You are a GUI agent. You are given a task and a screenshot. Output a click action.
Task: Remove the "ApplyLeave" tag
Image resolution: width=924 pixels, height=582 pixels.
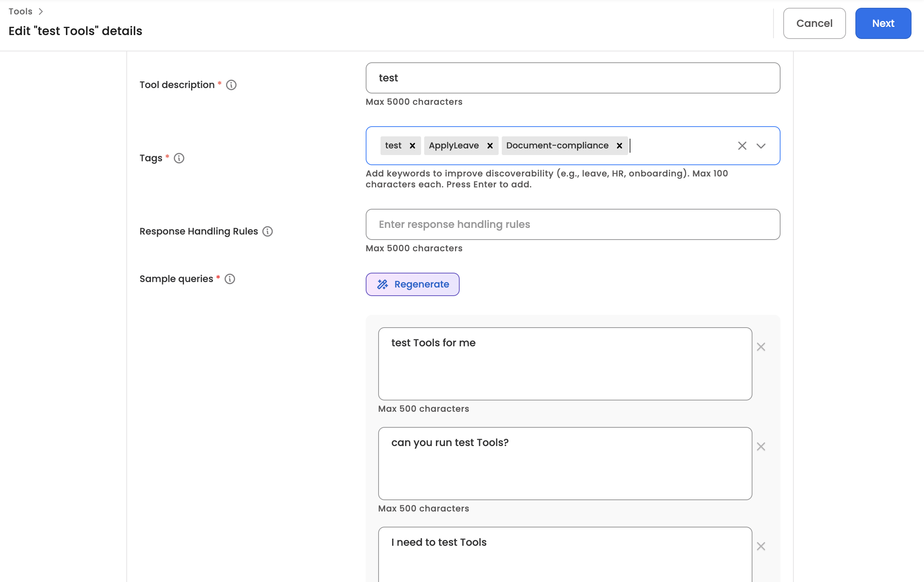coord(490,146)
